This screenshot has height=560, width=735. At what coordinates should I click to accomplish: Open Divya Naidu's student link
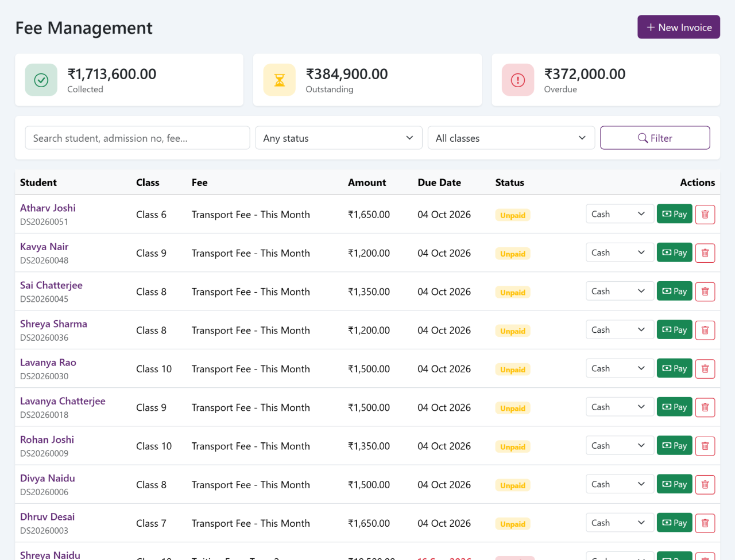tap(48, 479)
